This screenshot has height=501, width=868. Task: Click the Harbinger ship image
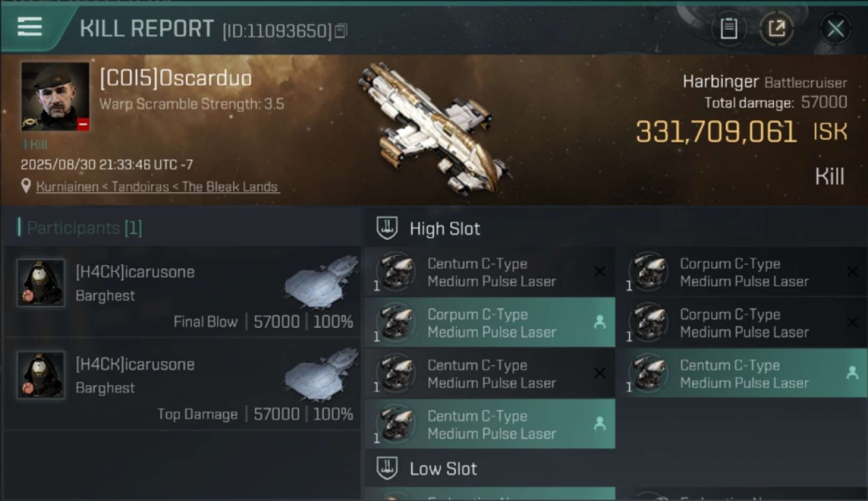[x=433, y=127]
